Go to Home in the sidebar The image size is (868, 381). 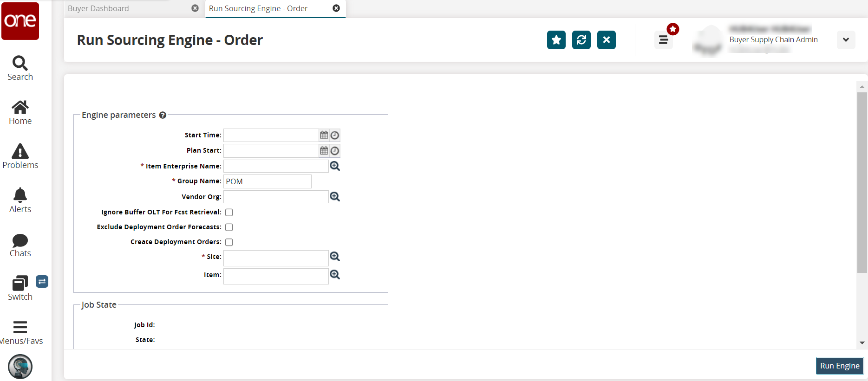click(x=20, y=113)
